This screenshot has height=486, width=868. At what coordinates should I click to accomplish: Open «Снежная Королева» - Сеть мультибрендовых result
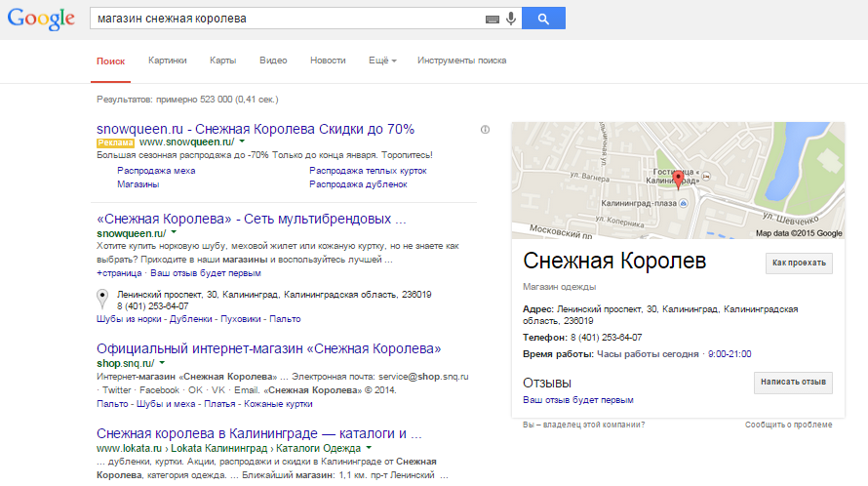pos(252,219)
